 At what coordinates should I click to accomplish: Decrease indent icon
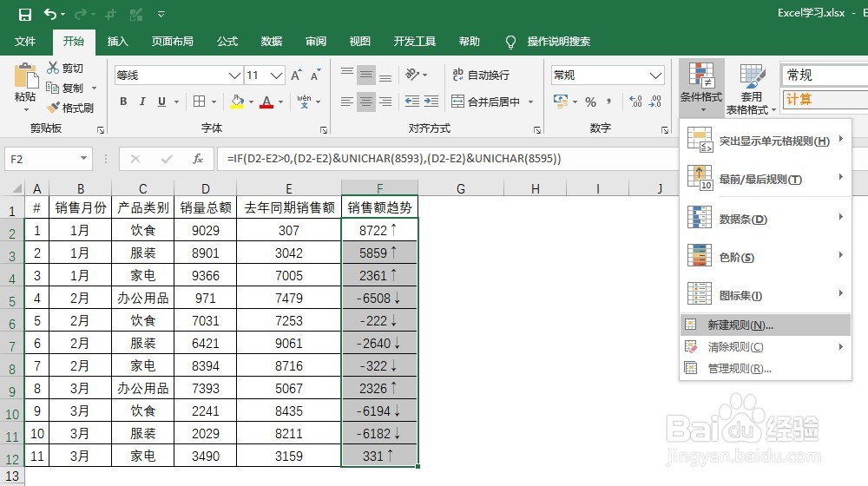pyautogui.click(x=411, y=102)
